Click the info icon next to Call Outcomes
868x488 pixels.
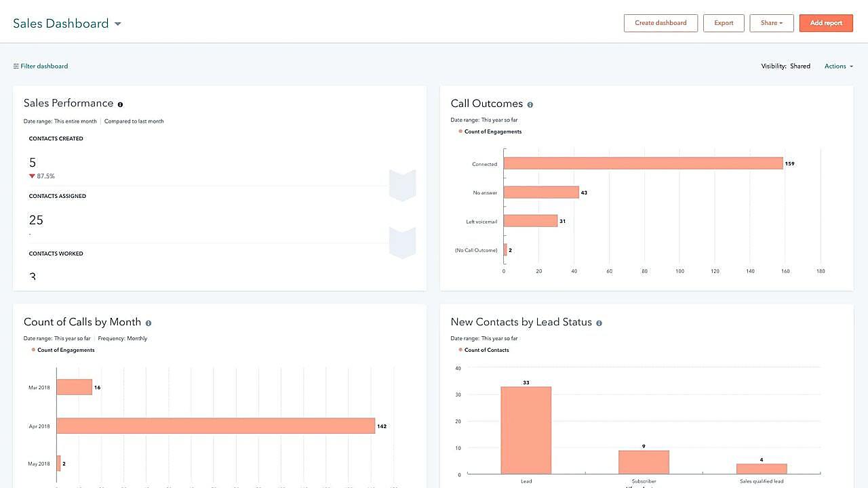pos(530,104)
